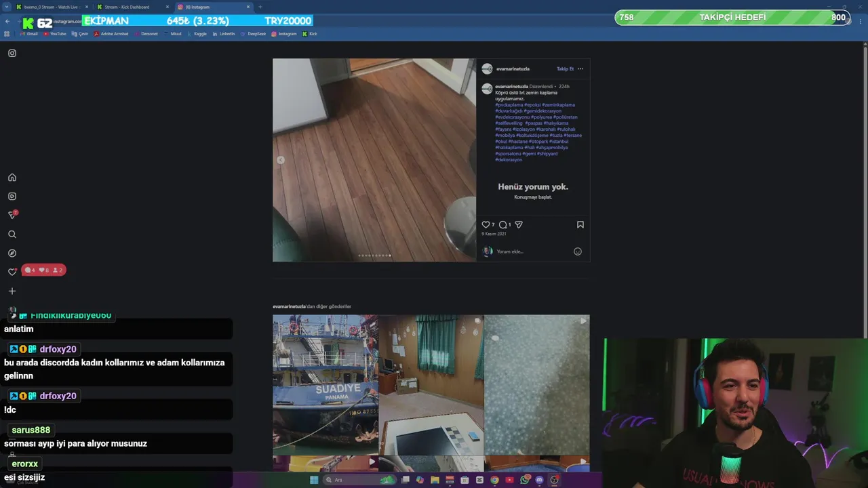Open the apps grid icon in bookmarks bar
Viewport: 868px width, 488px height.
pyautogui.click(x=7, y=34)
